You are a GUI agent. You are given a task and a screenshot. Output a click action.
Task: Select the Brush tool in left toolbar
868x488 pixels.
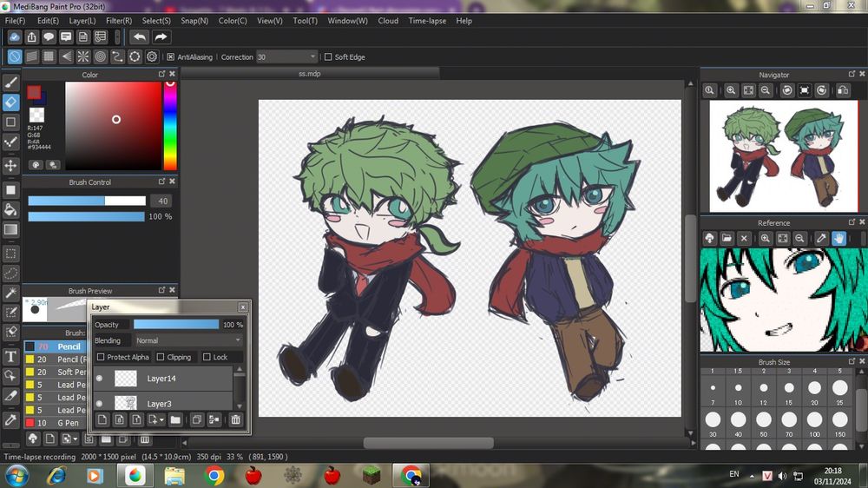[x=11, y=82]
